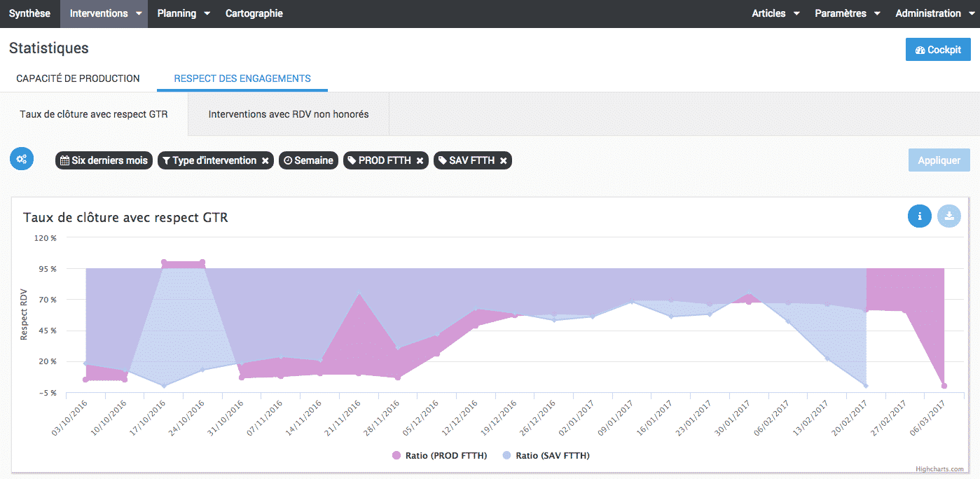Download the chart using the download icon
The height and width of the screenshot is (479, 980).
949,216
